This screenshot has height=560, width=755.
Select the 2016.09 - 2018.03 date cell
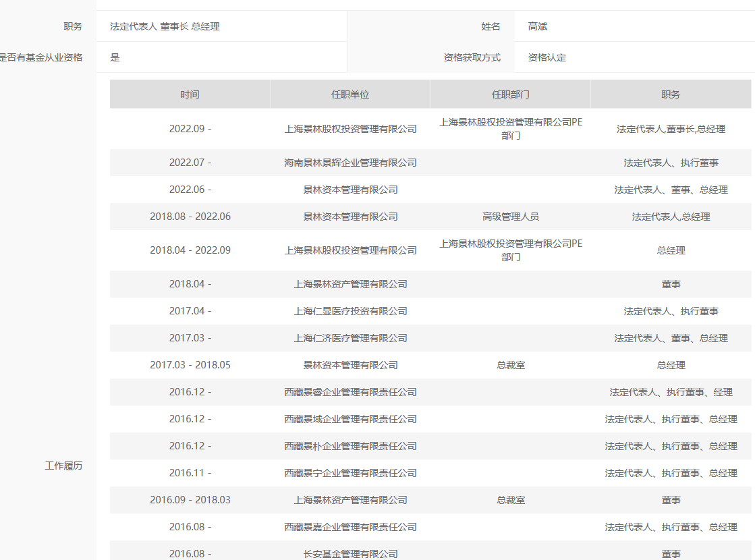(x=190, y=500)
